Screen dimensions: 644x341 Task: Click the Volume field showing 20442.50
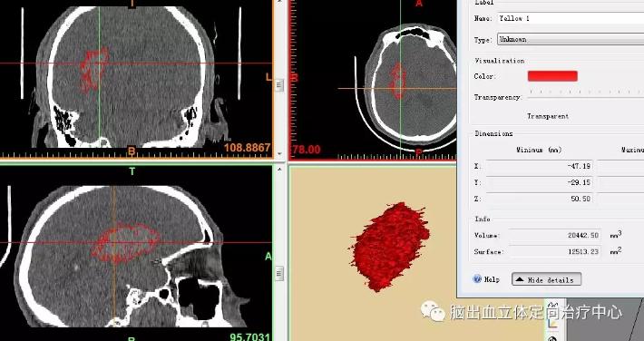pyautogui.click(x=543, y=236)
